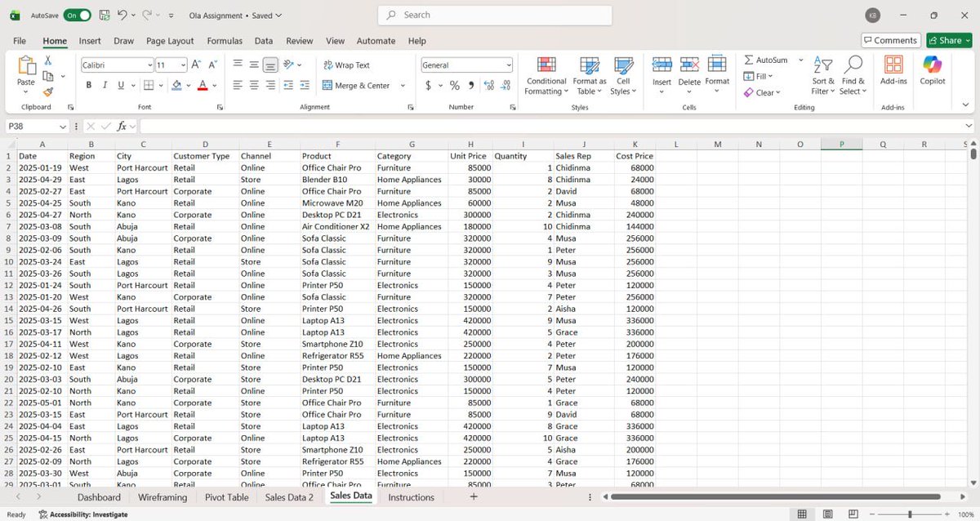The image size is (980, 521).
Task: Open Sort & Filter options
Action: click(x=823, y=76)
